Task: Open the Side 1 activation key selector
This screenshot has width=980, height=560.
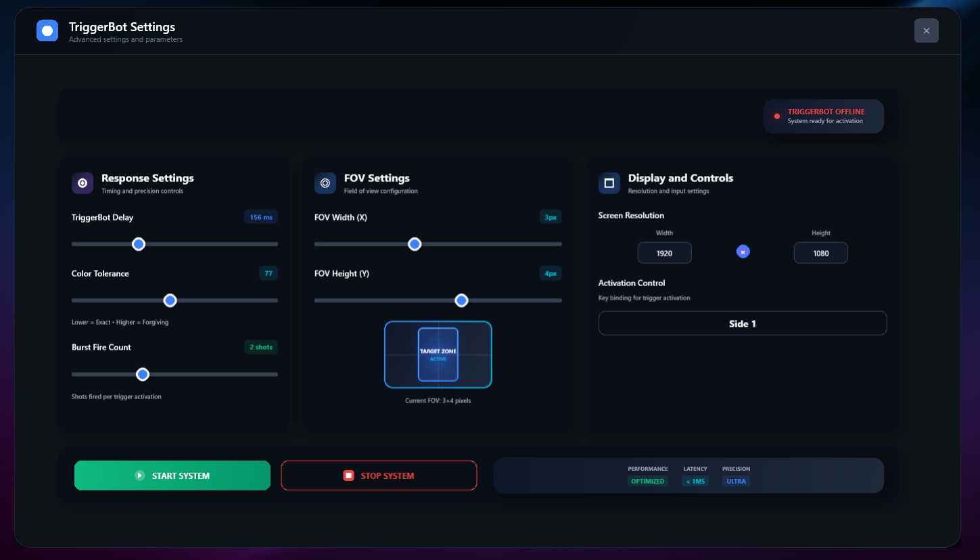Action: [x=742, y=323]
